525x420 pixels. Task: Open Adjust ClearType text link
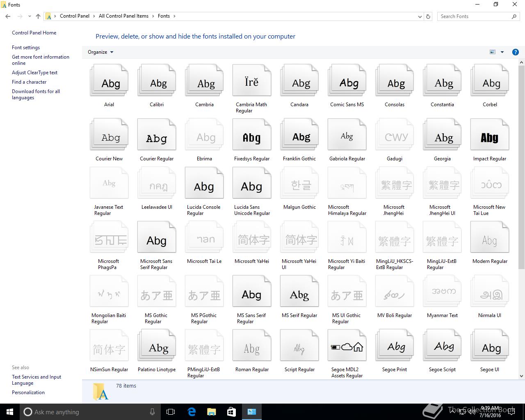click(34, 73)
